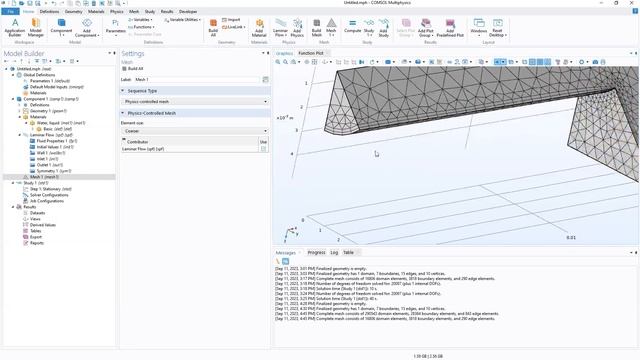Click the wireframe rendering icon in Graphics toolbar

pyautogui.click(x=524, y=62)
